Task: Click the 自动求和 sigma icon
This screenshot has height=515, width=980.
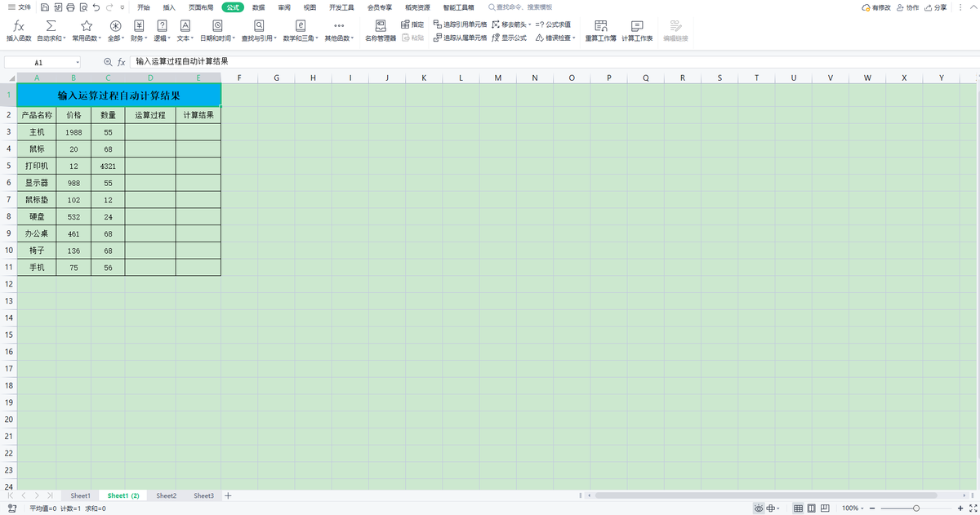Action: point(51,26)
